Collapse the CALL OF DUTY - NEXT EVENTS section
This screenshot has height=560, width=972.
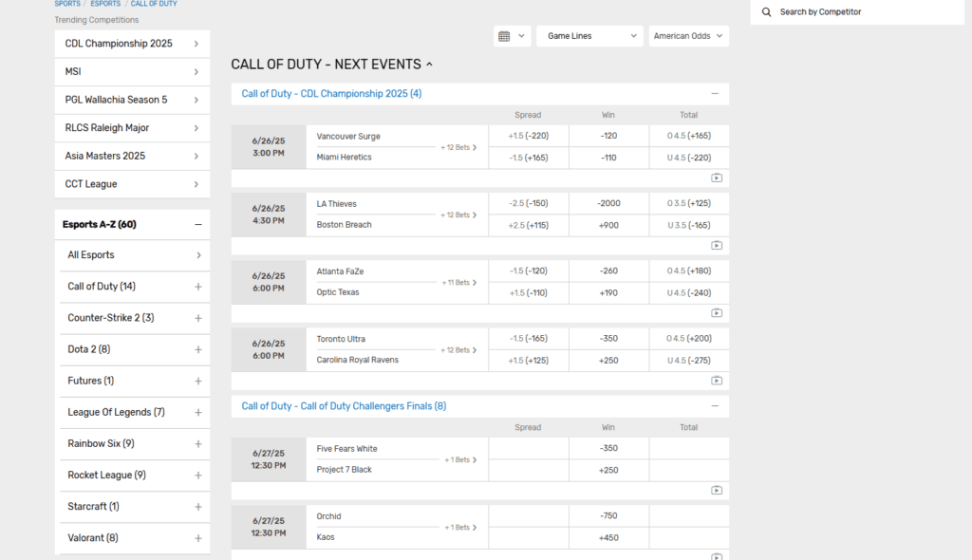click(x=432, y=64)
